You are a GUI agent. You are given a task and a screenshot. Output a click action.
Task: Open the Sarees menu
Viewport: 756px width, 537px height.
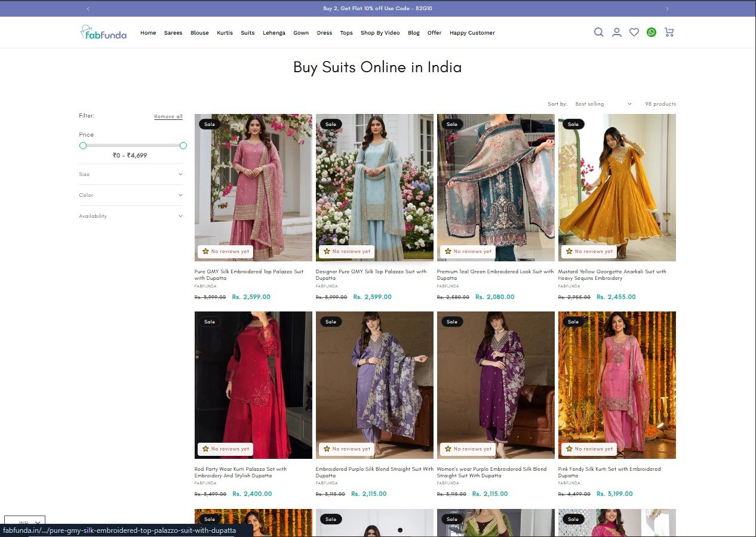[173, 33]
